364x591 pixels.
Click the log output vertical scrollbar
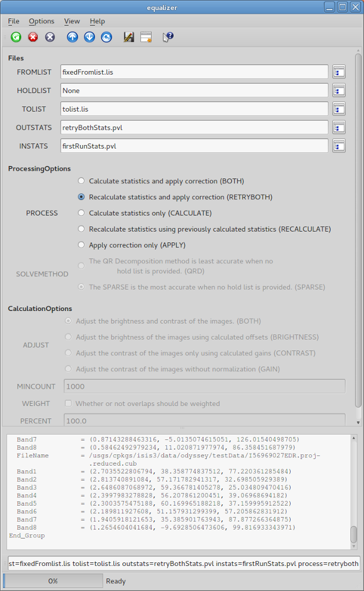tap(354, 490)
